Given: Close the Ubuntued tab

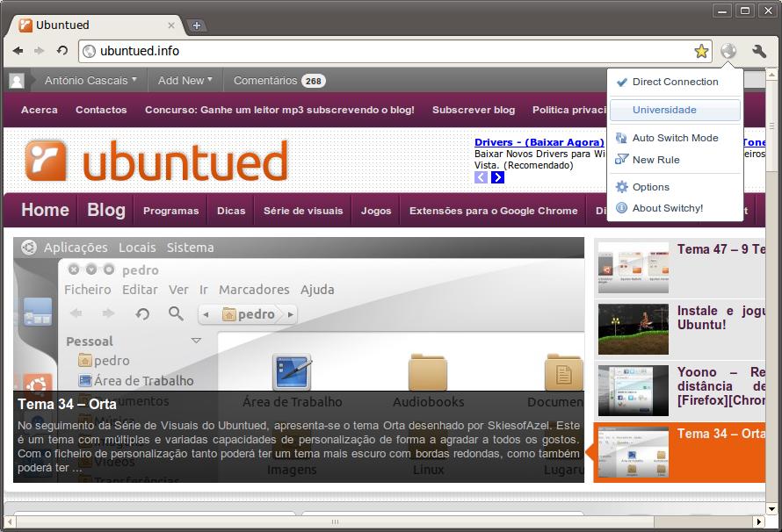Looking at the screenshot, I should 171,25.
